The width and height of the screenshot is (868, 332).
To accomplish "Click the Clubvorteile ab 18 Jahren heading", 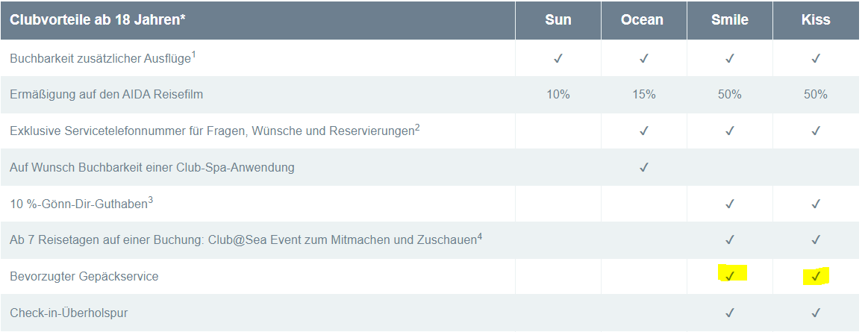I will pyautogui.click(x=98, y=20).
